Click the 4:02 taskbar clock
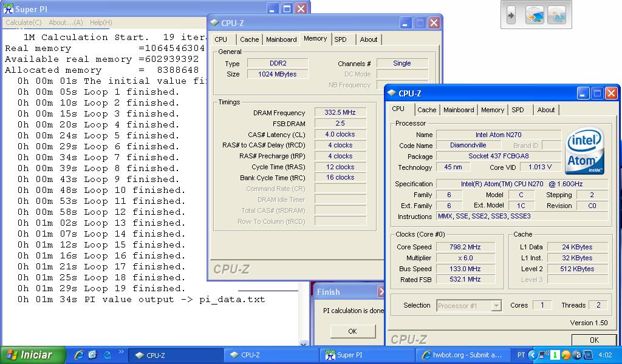622x364 pixels. tap(604, 355)
